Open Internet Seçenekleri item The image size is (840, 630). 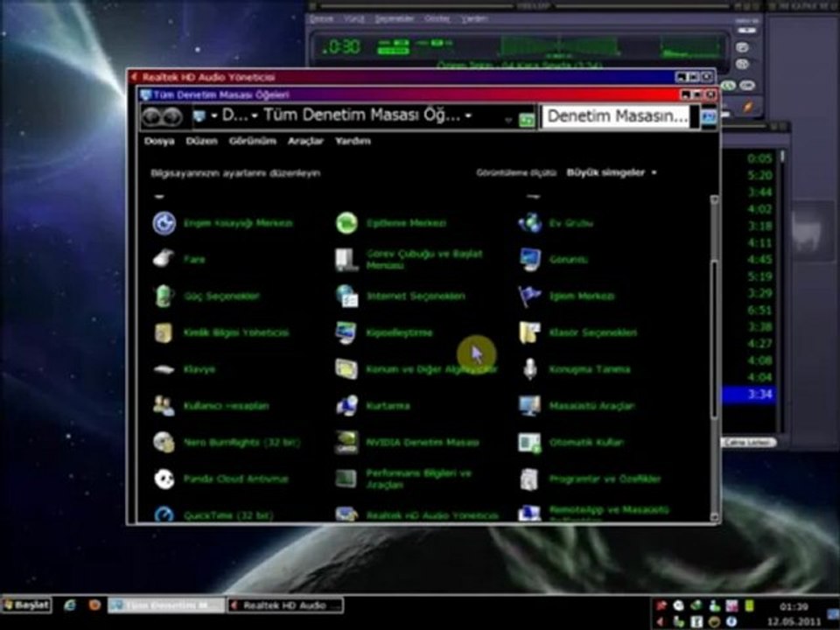(x=400, y=296)
